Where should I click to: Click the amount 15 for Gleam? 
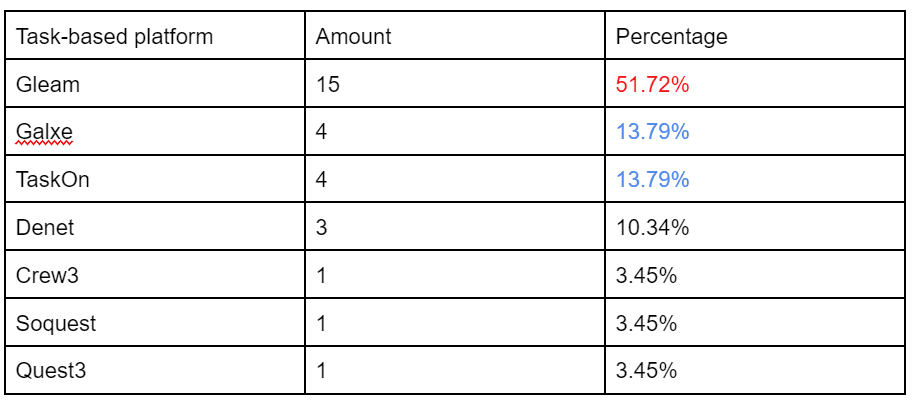[x=328, y=84]
